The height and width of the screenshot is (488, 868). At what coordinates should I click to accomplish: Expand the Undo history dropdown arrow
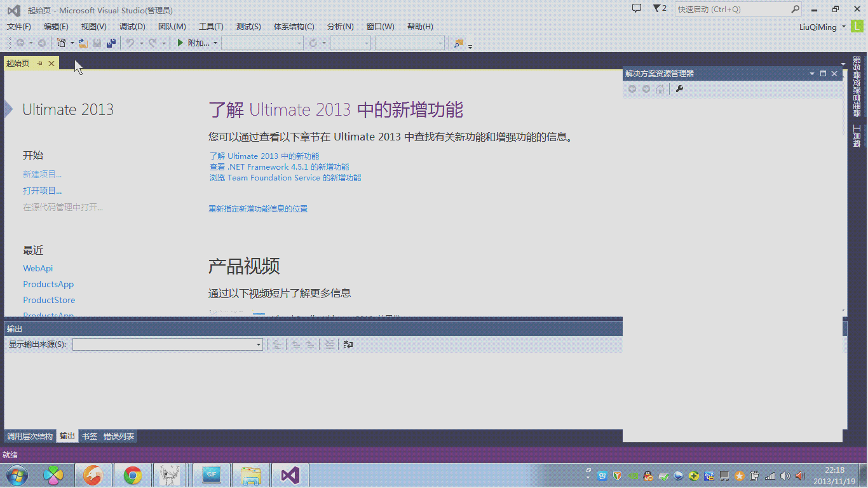point(141,43)
